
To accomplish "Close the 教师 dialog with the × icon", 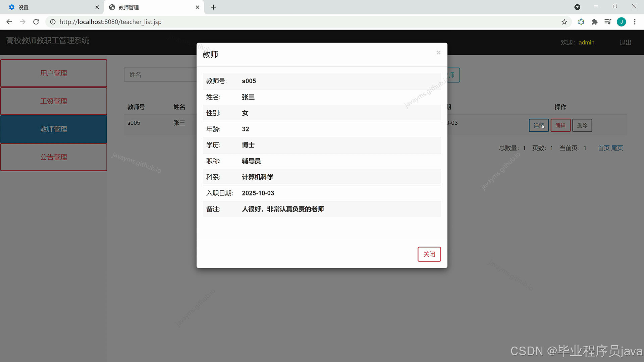I will pyautogui.click(x=438, y=53).
